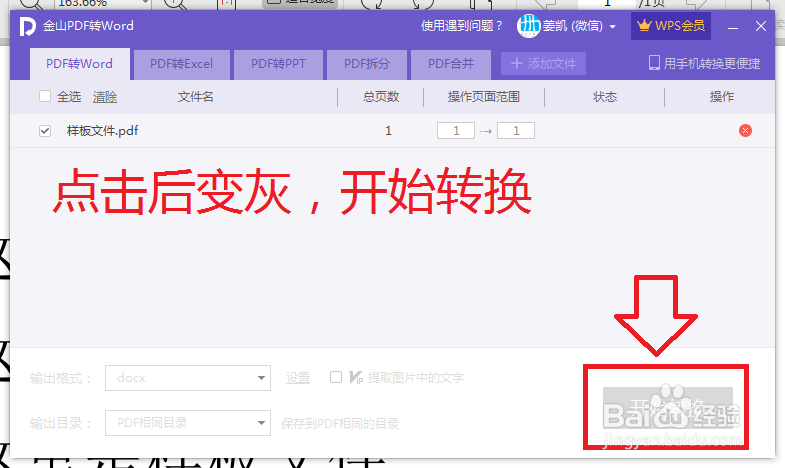Click the 输出目录 label

[x=60, y=423]
